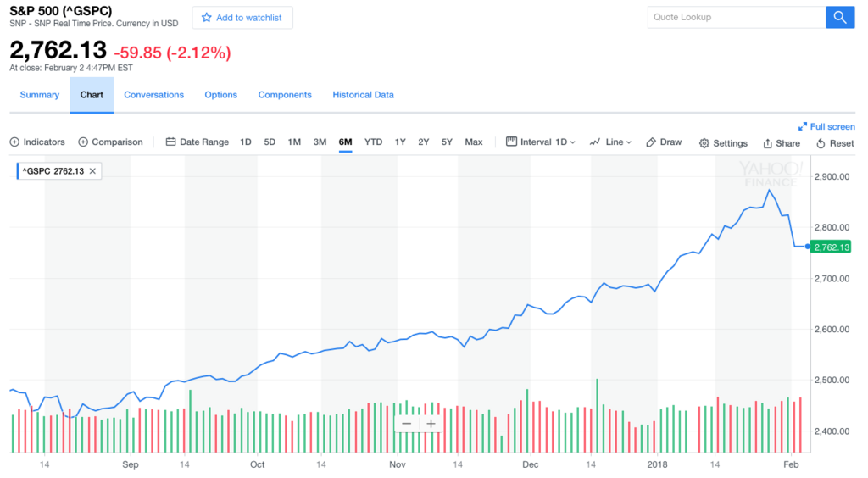
Task: Click the Oct label on date axis
Action: pyautogui.click(x=258, y=464)
